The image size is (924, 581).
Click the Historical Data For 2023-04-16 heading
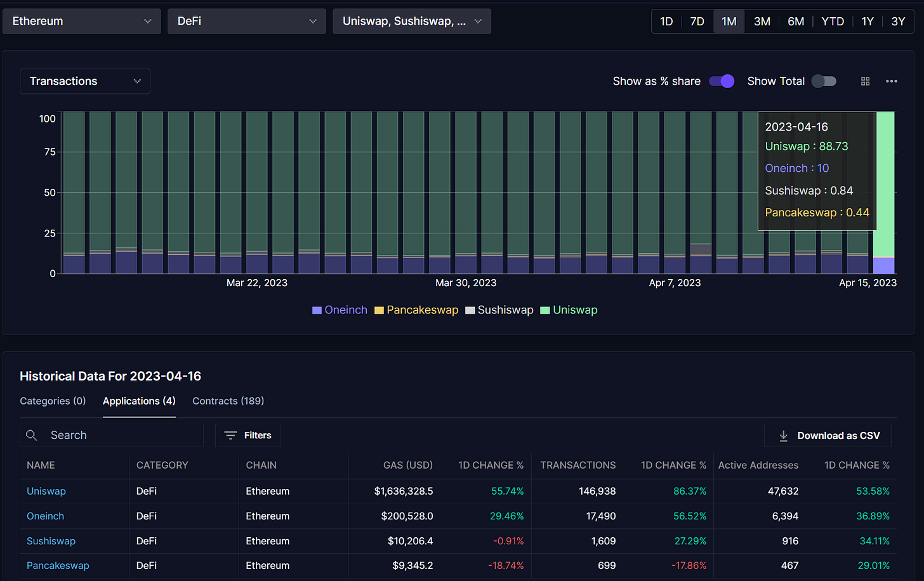(110, 376)
